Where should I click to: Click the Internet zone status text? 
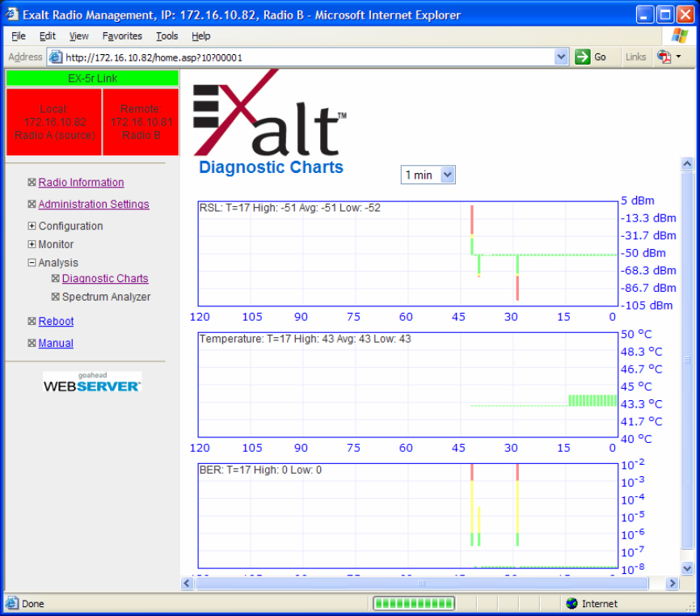click(x=600, y=604)
